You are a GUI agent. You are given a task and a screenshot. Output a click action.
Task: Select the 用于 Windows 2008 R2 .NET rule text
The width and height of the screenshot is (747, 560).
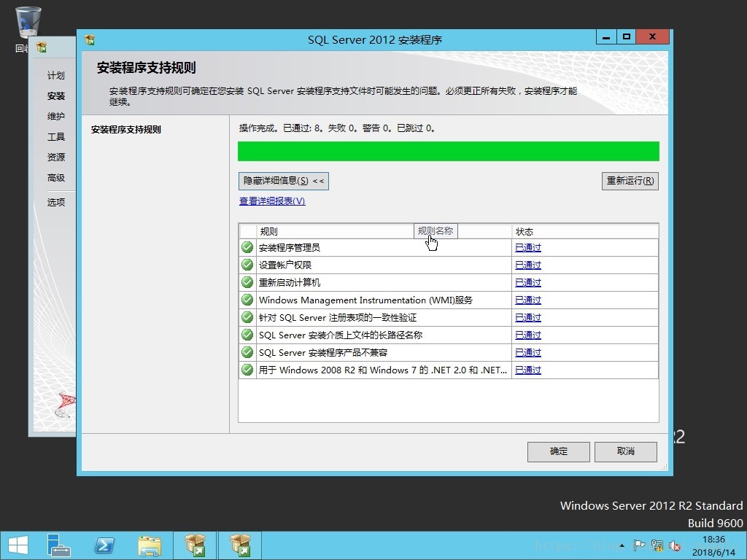tap(382, 370)
